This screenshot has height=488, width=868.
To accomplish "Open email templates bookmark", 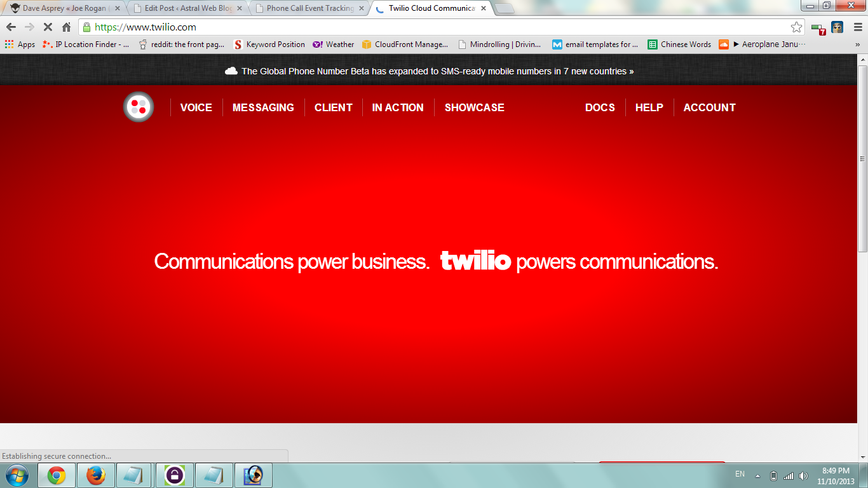I will click(595, 44).
